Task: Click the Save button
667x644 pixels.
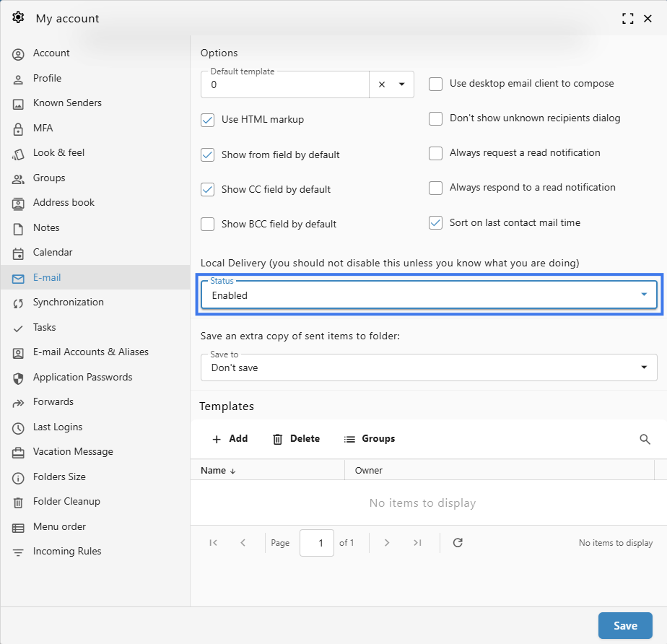Action: click(625, 626)
